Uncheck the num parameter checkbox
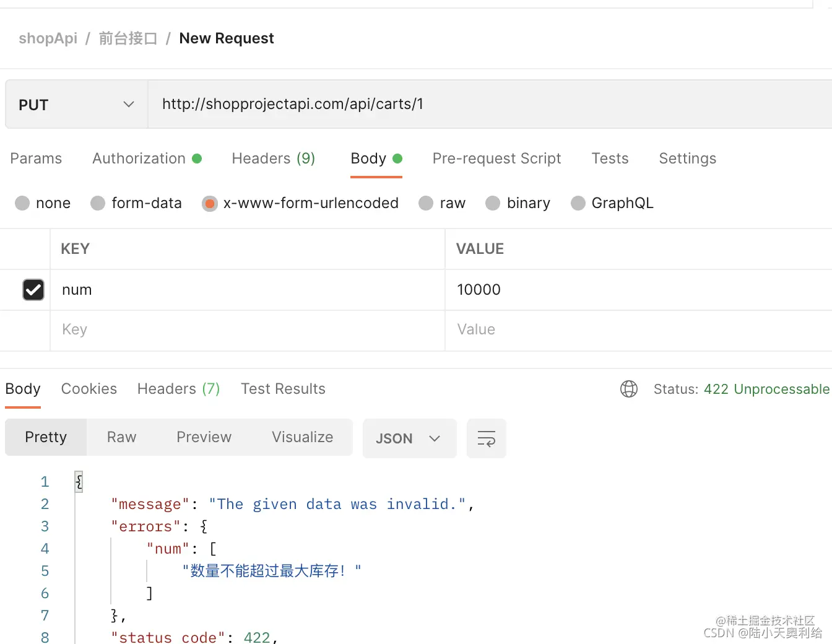 [33, 290]
